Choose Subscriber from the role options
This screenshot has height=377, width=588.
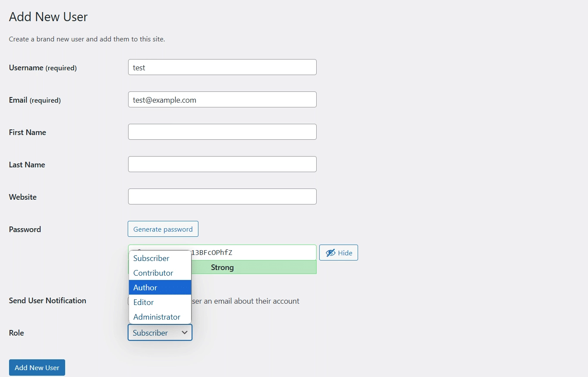(x=151, y=258)
